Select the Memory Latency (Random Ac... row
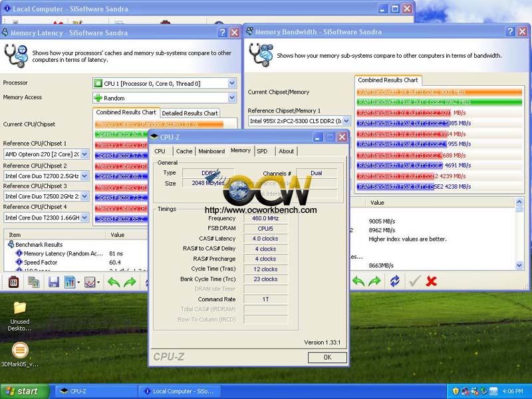The height and width of the screenshot is (399, 532). pos(63,253)
